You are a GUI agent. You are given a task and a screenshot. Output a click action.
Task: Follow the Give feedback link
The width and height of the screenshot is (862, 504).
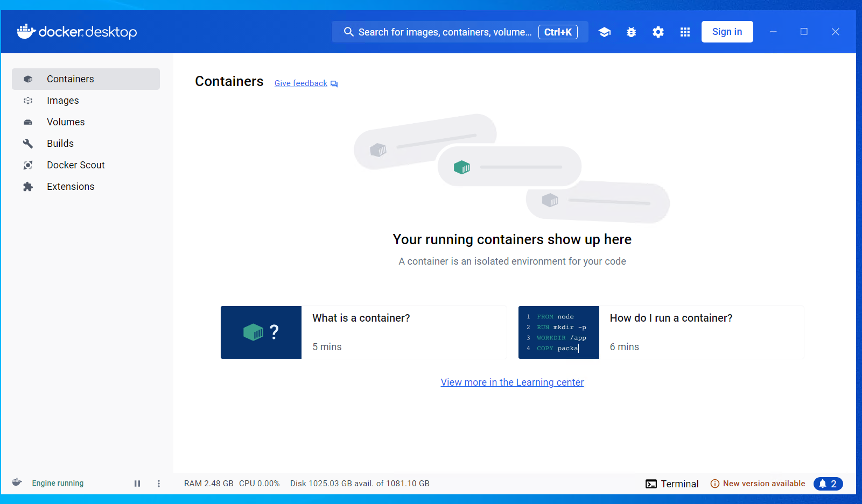tap(301, 83)
